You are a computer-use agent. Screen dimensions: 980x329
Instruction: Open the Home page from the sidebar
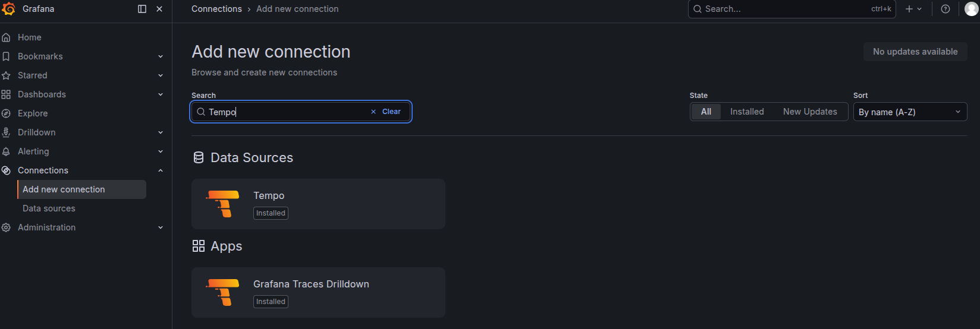[x=30, y=37]
